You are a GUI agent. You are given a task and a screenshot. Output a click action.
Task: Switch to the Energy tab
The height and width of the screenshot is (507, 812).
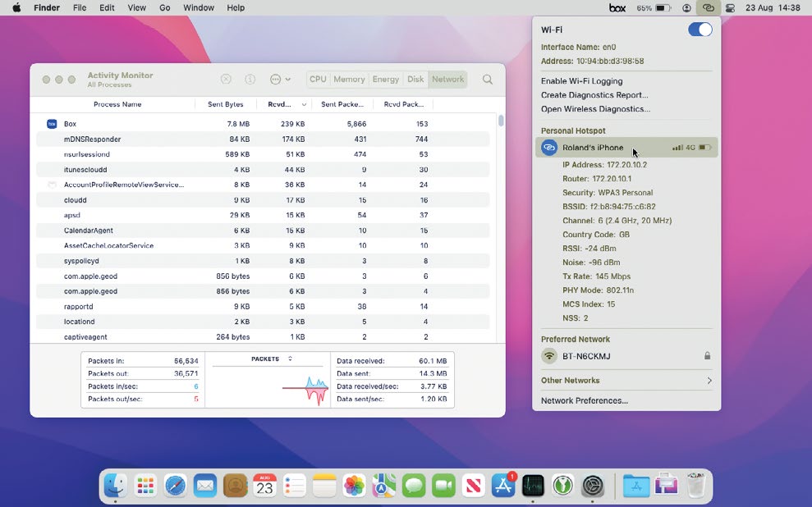tap(386, 79)
